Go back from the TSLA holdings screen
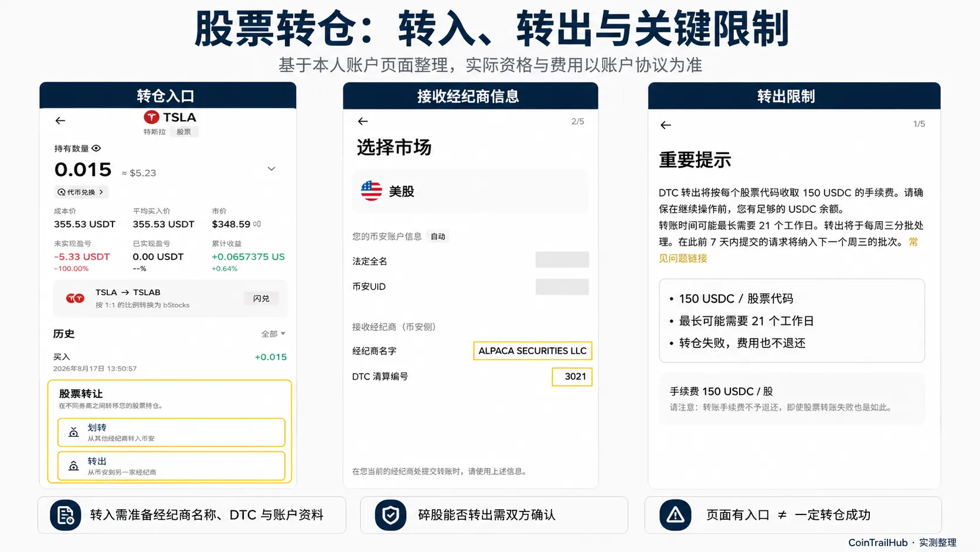This screenshot has width=980, height=552. click(60, 121)
